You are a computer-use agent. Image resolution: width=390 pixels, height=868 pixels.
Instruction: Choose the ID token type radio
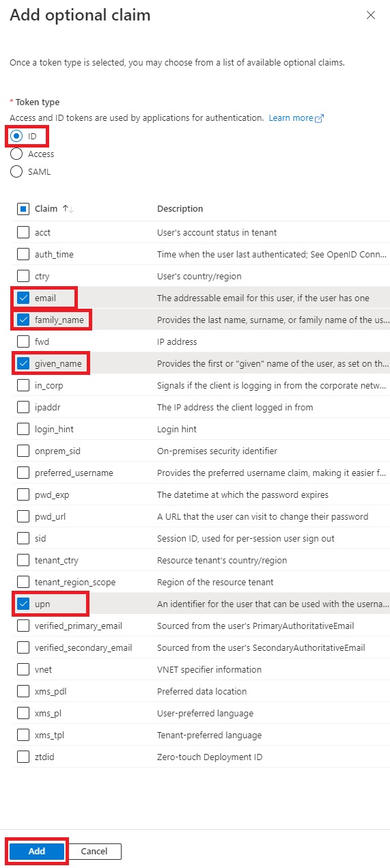pos(16,137)
